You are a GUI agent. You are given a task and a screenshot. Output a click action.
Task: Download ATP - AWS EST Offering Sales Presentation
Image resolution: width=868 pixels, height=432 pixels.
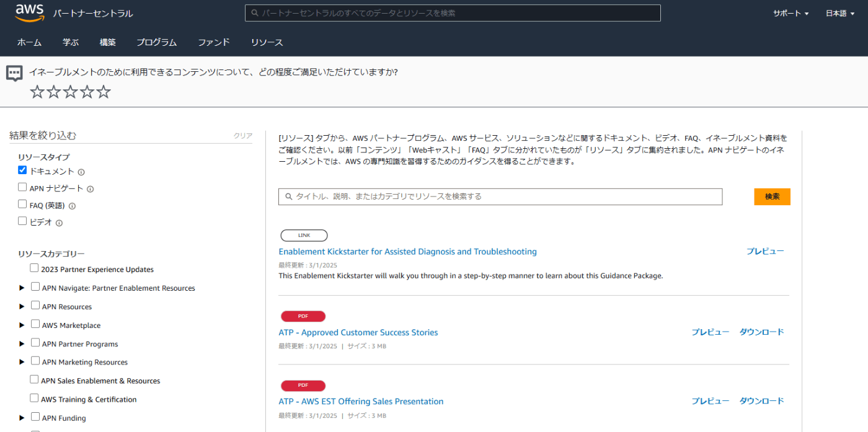[x=762, y=401]
